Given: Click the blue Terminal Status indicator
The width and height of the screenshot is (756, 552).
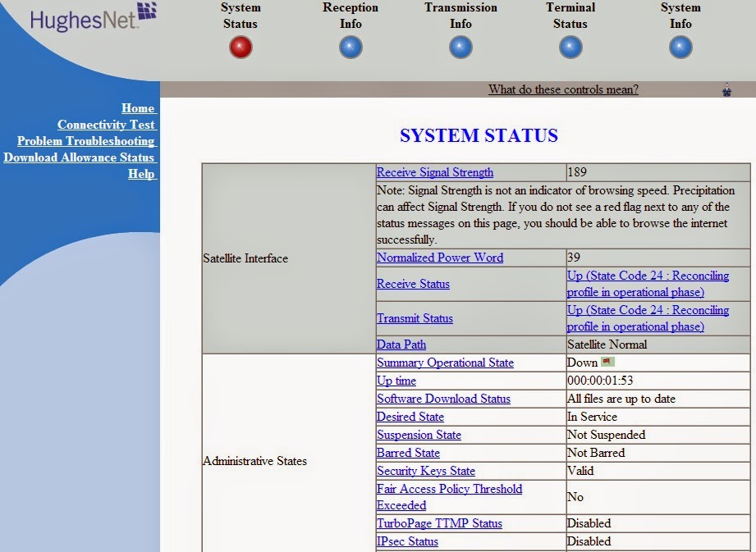Looking at the screenshot, I should click(570, 48).
